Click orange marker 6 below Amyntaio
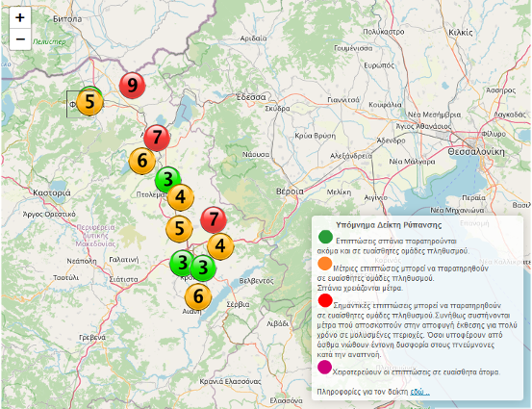The width and height of the screenshot is (532, 409). point(142,161)
